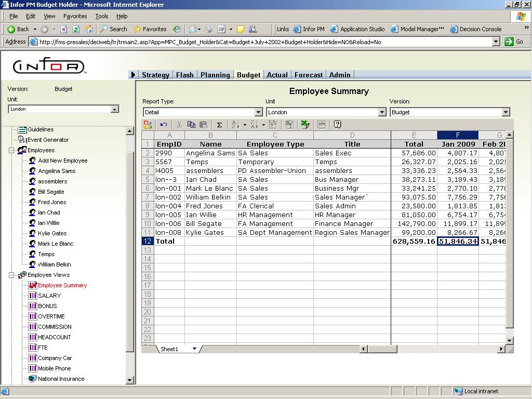Click the History icon in browser toolbar

coord(177,29)
